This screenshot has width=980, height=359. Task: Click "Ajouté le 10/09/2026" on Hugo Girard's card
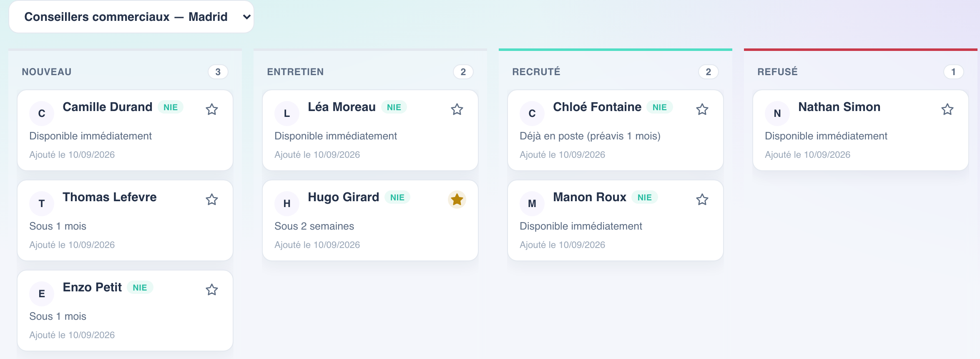click(317, 245)
